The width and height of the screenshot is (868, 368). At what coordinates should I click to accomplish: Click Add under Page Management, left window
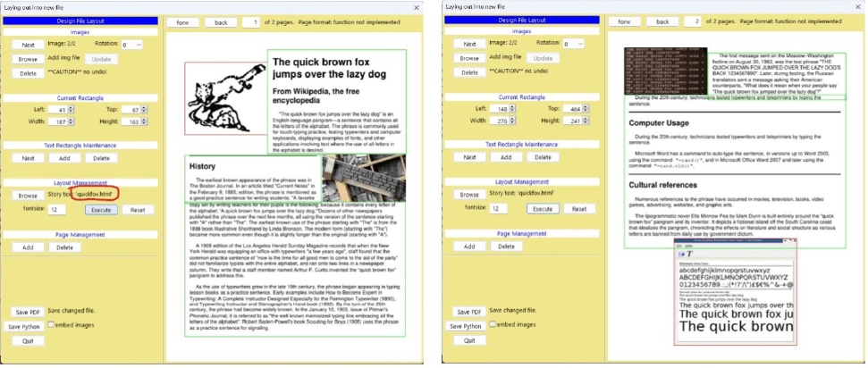point(29,247)
